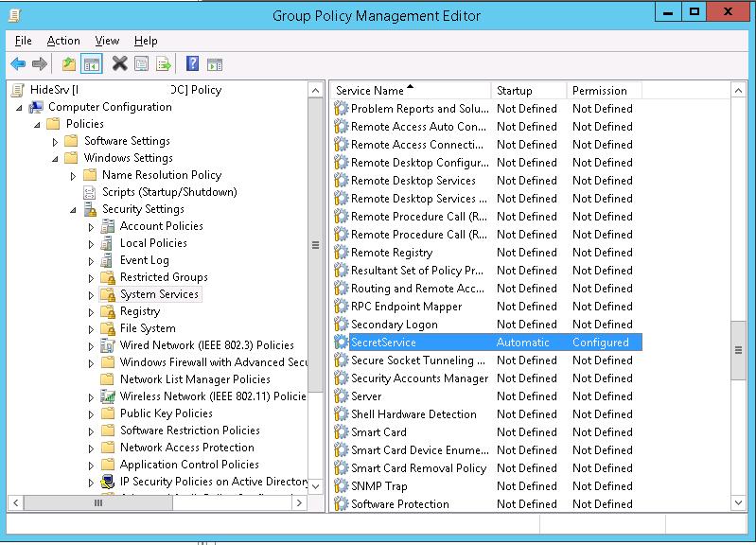This screenshot has width=756, height=545.
Task: Open the View menu
Action: coord(107,41)
